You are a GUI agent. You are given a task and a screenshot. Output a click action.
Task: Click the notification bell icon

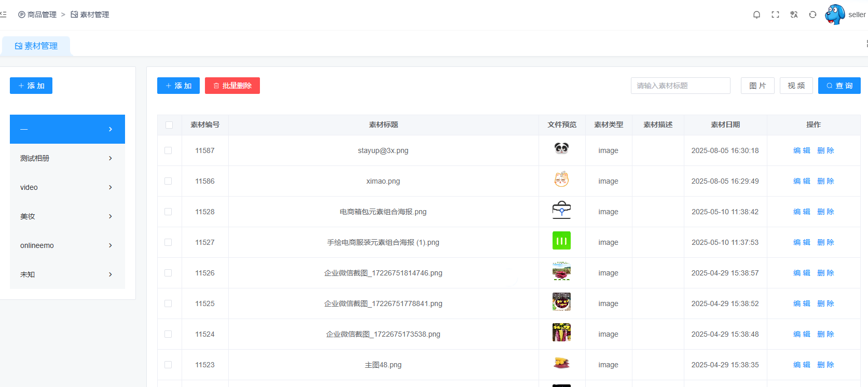(756, 15)
